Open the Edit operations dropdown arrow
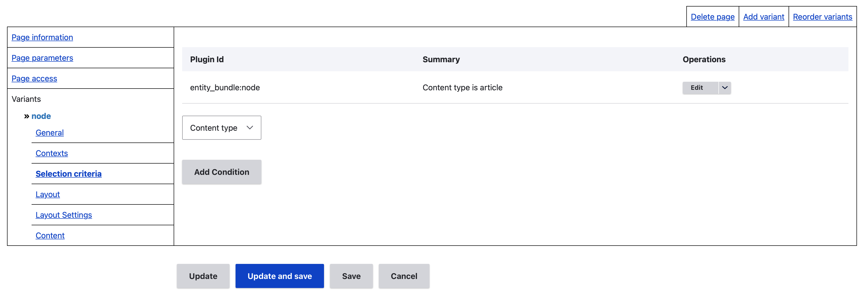The image size is (868, 291). coord(724,88)
